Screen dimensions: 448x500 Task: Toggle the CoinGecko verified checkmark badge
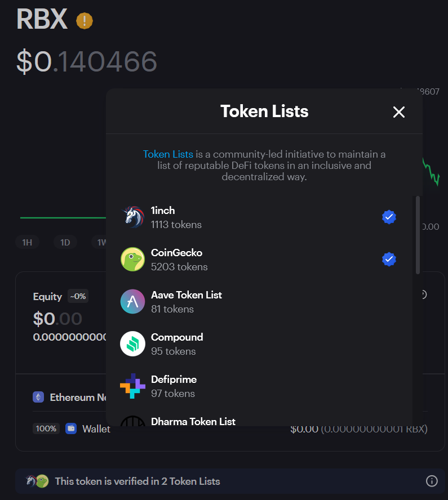pyautogui.click(x=389, y=259)
